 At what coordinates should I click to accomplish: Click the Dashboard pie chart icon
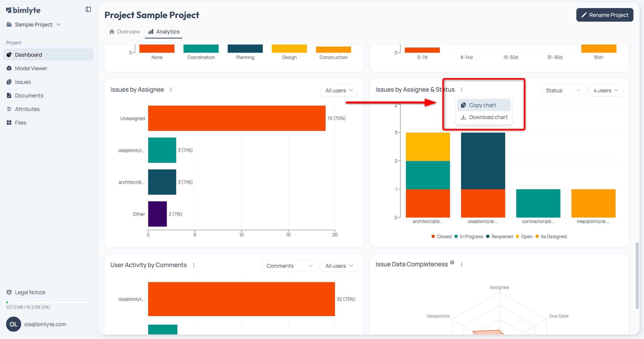tap(9, 55)
